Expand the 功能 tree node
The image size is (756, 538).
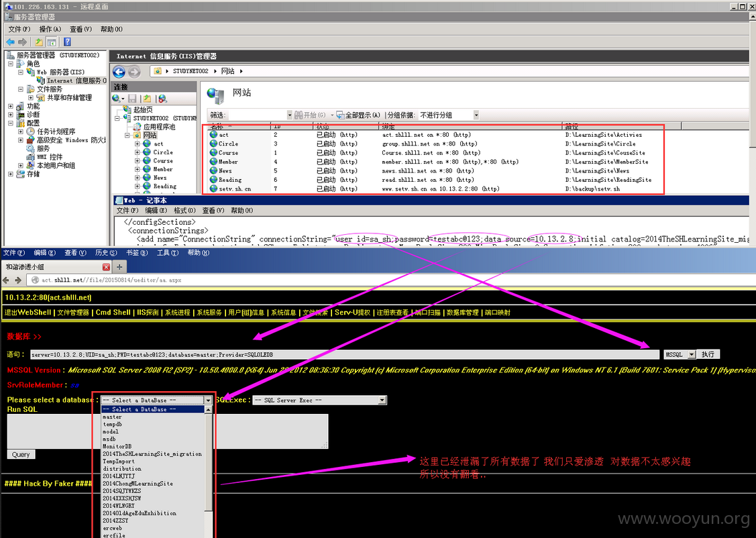[11, 106]
